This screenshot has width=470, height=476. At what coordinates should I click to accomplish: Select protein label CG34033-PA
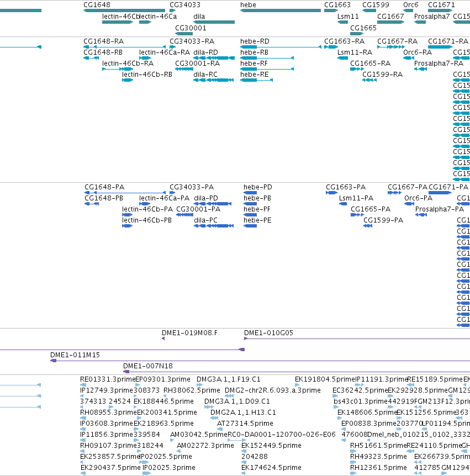192,187
